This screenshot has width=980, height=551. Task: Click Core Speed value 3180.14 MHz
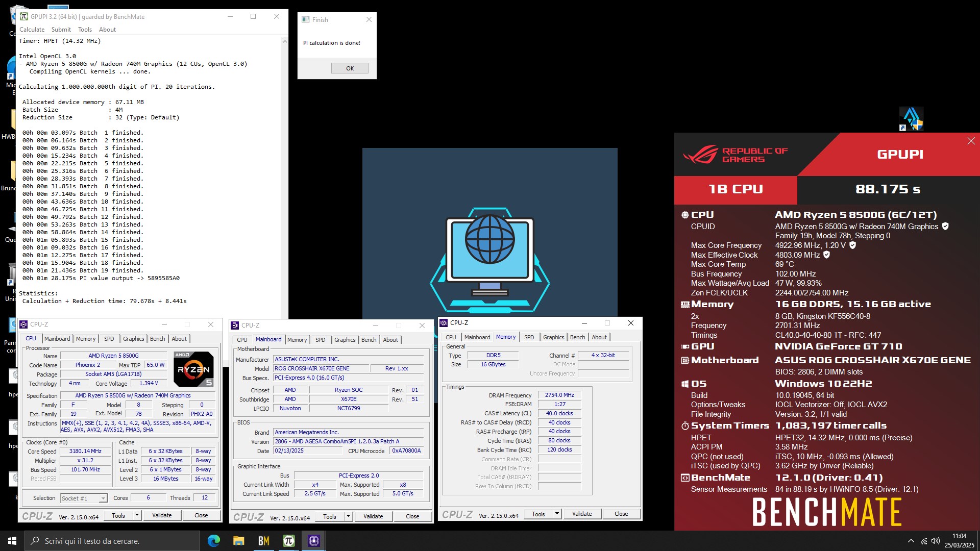click(85, 452)
